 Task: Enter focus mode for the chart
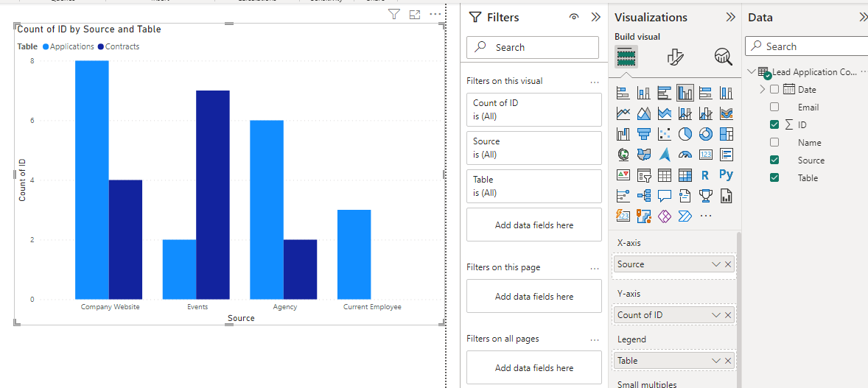tap(415, 15)
